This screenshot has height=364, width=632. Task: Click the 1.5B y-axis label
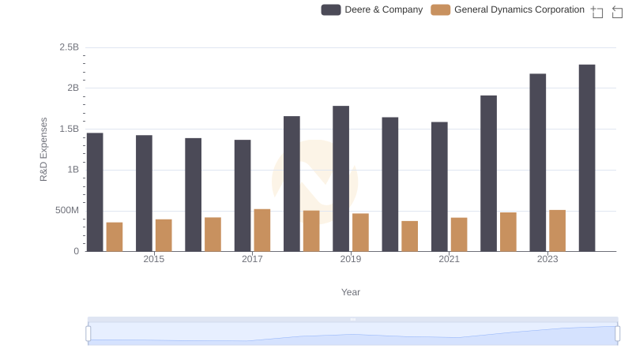[70, 129]
